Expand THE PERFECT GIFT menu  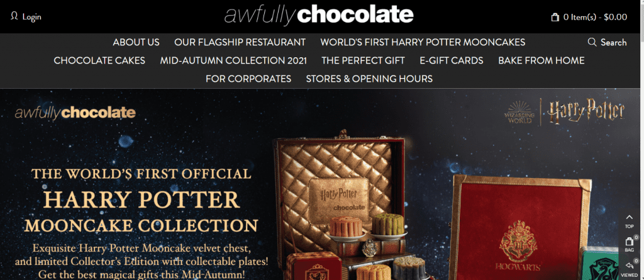tap(363, 60)
